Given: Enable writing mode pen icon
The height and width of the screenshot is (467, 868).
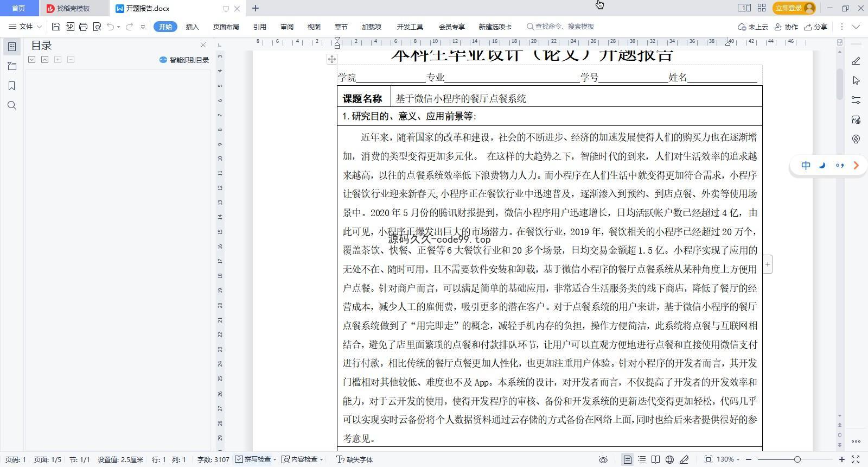Looking at the screenshot, I should 684,459.
